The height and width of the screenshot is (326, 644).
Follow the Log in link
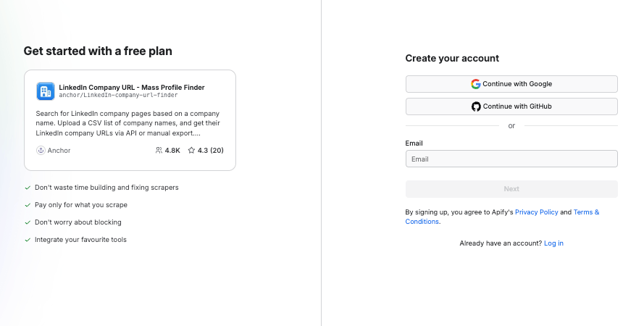tap(553, 243)
